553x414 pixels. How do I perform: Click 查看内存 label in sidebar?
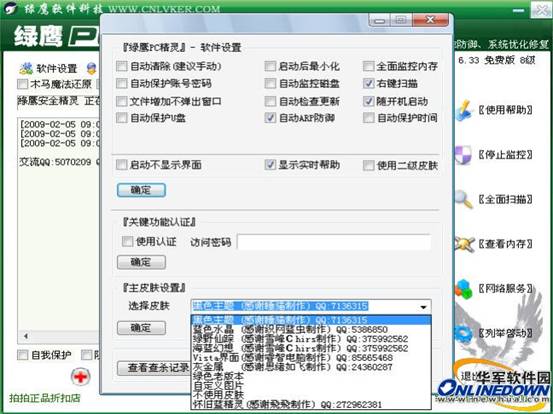(505, 244)
